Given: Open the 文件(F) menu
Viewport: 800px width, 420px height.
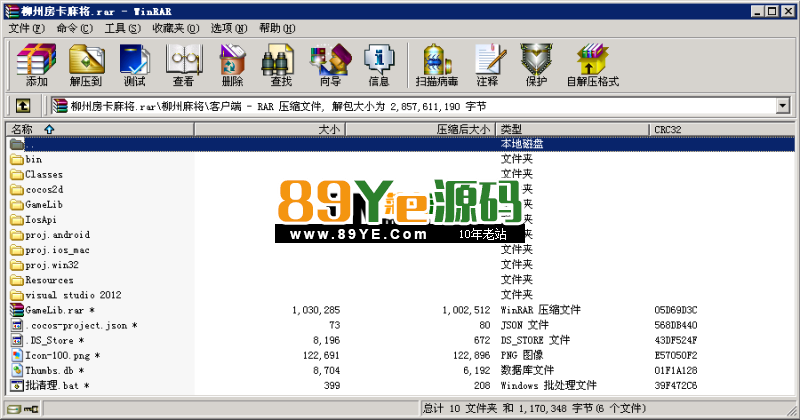Looking at the screenshot, I should (x=27, y=28).
